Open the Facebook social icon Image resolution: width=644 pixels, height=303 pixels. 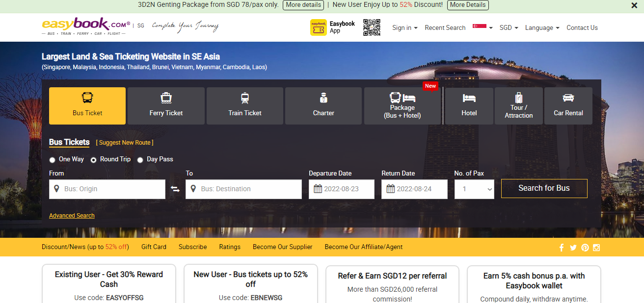(562, 248)
